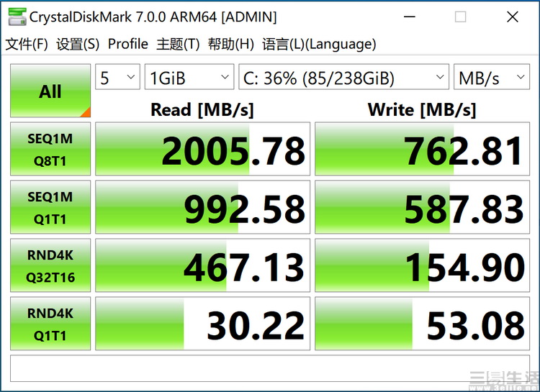The height and width of the screenshot is (392, 540).
Task: Open the 主题(T) menu
Action: pos(178,44)
